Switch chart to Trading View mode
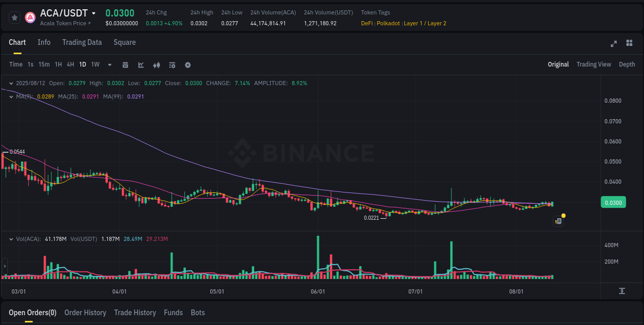This screenshot has width=644, height=325. [594, 64]
